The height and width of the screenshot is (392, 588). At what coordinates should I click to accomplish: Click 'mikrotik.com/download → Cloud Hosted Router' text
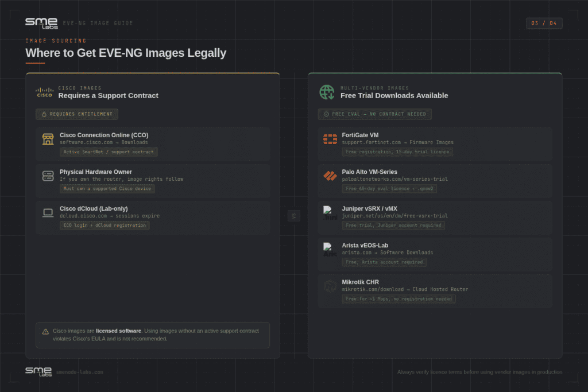click(x=405, y=289)
